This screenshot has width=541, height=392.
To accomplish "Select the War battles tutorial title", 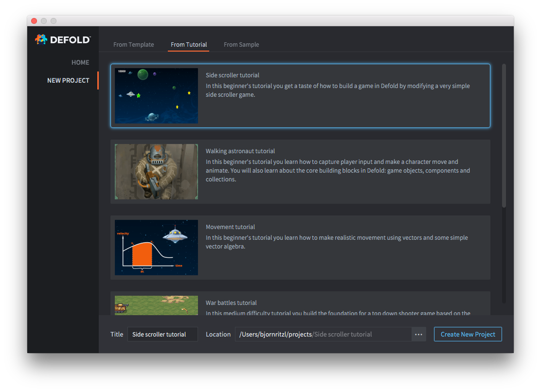I will (231, 303).
